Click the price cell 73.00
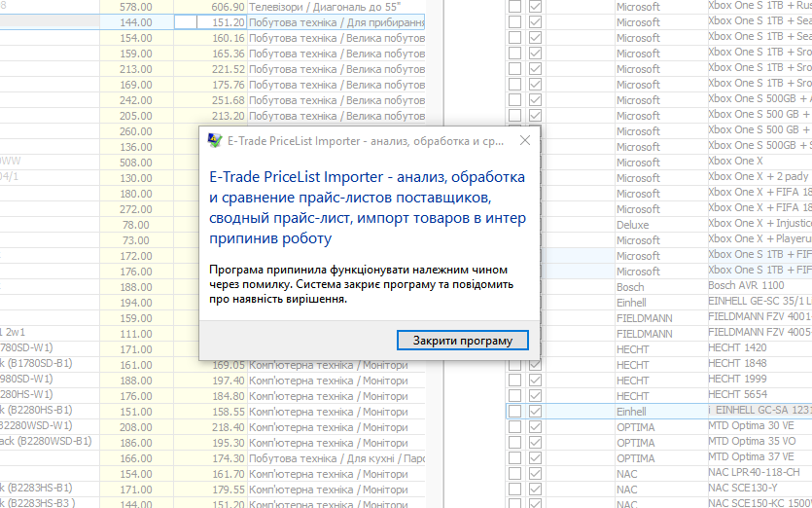Screen dimensions: 812x508 point(136,240)
